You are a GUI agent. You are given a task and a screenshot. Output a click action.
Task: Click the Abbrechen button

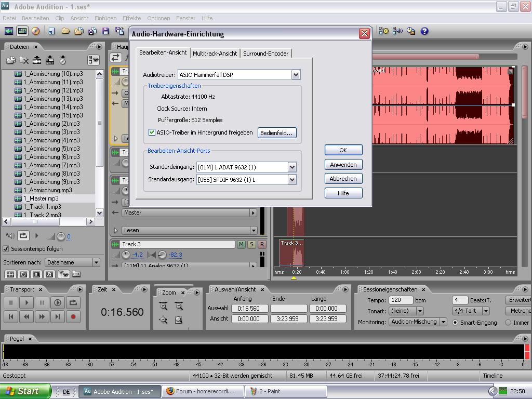[x=343, y=179]
